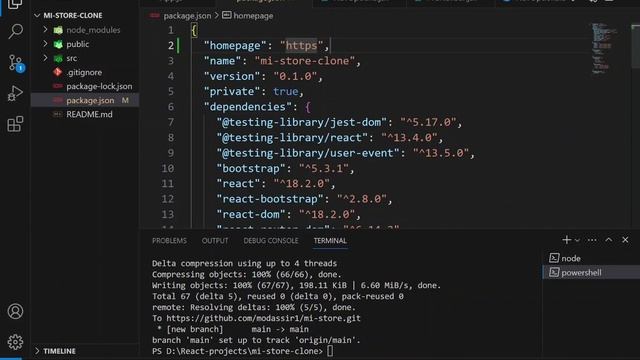
Task: Click the new terminal plus icon
Action: coord(567,240)
